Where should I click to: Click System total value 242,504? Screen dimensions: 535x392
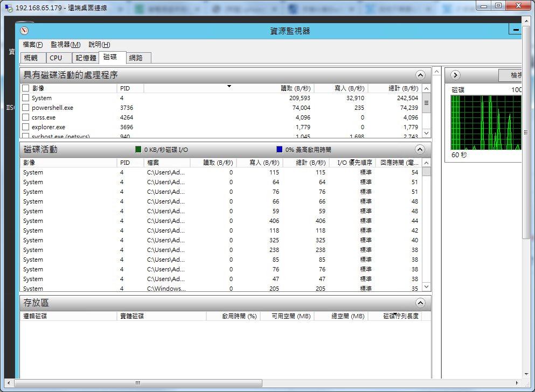tap(407, 98)
